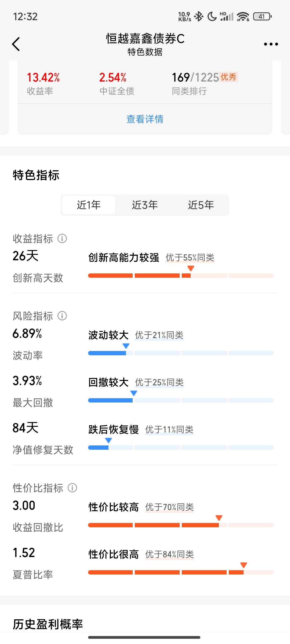Tap the Bluetooth status icon
This screenshot has height=644, width=290.
click(x=199, y=16)
